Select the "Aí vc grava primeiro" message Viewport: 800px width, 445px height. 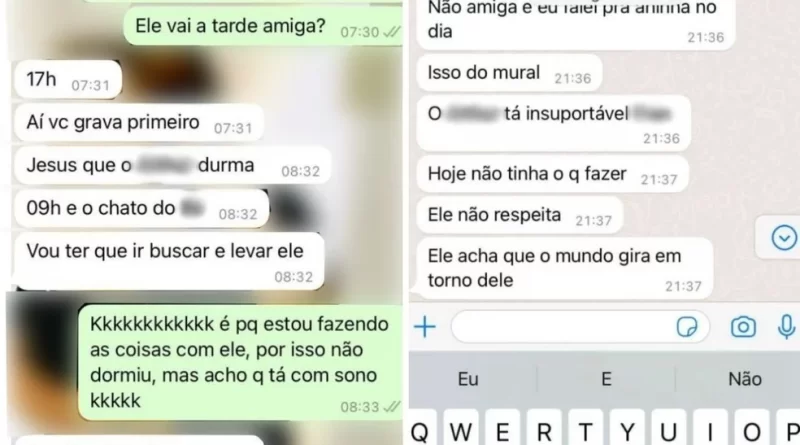(x=139, y=123)
